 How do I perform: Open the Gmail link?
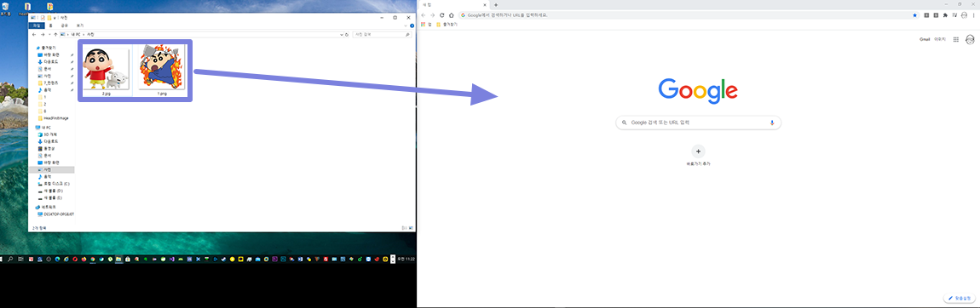tap(925, 39)
